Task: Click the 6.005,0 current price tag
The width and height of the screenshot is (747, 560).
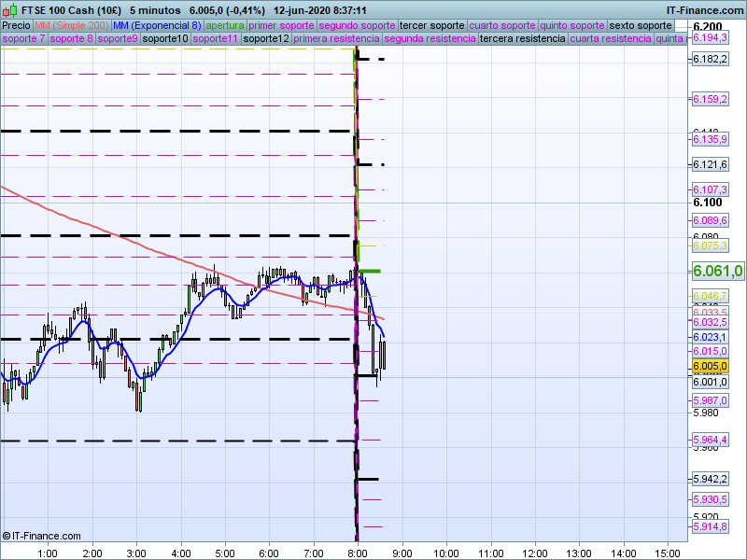Action: (x=710, y=366)
